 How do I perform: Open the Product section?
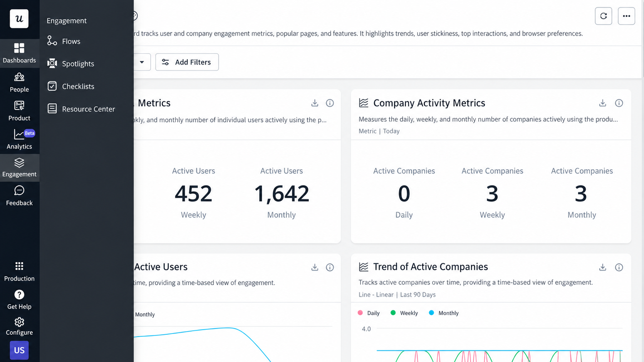tap(19, 111)
